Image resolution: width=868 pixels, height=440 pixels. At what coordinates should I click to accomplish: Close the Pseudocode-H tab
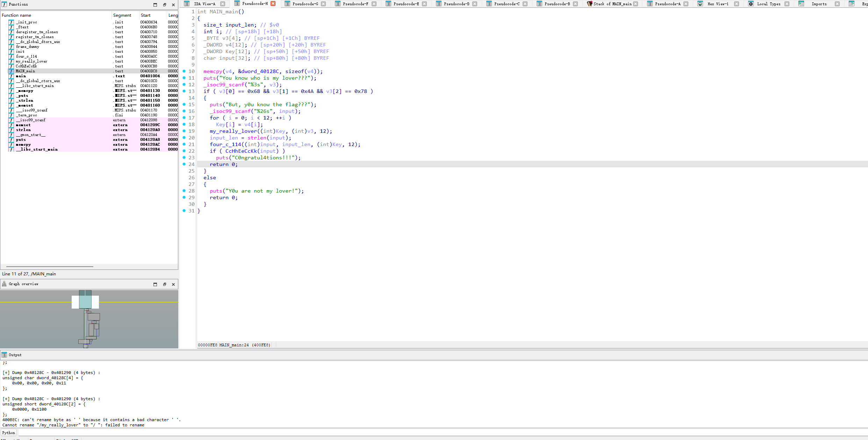pyautogui.click(x=273, y=3)
